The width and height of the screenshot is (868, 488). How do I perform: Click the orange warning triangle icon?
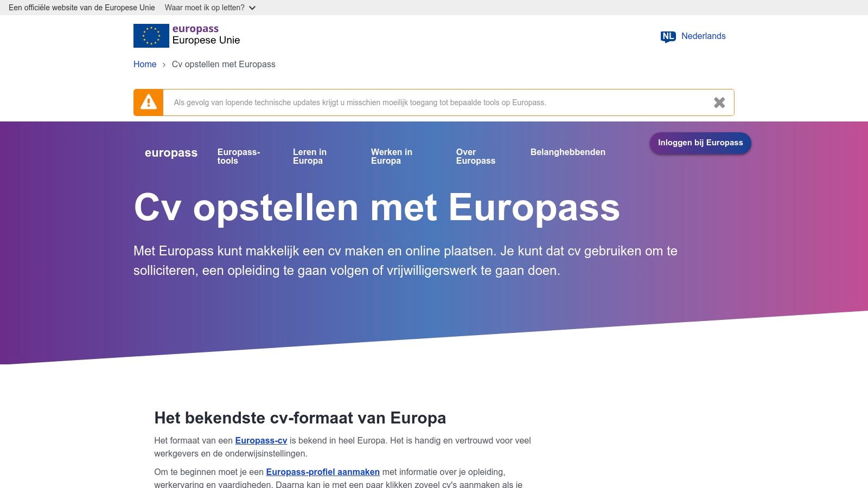(149, 102)
